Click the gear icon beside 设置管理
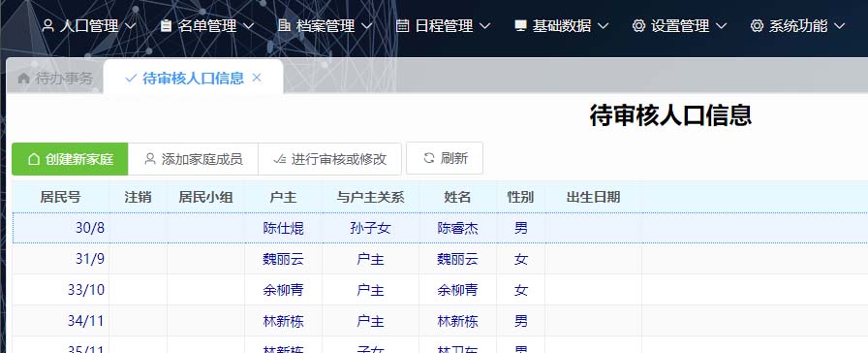868x353 pixels. point(638,25)
